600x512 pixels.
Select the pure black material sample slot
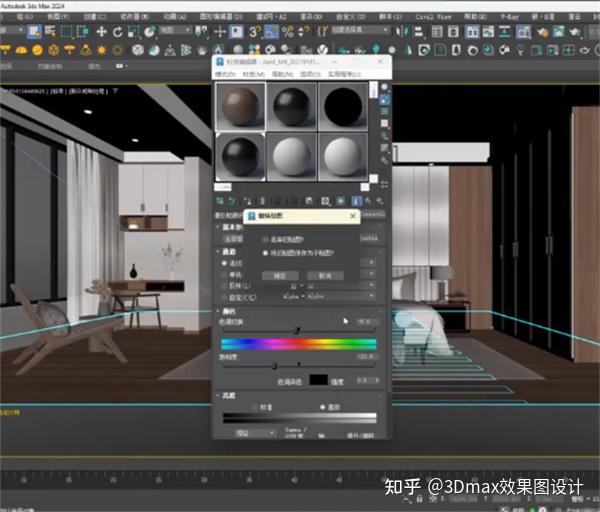pyautogui.click(x=343, y=107)
